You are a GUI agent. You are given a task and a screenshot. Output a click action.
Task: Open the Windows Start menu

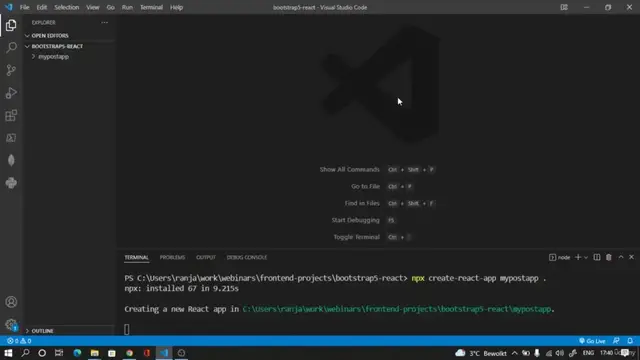(8, 353)
